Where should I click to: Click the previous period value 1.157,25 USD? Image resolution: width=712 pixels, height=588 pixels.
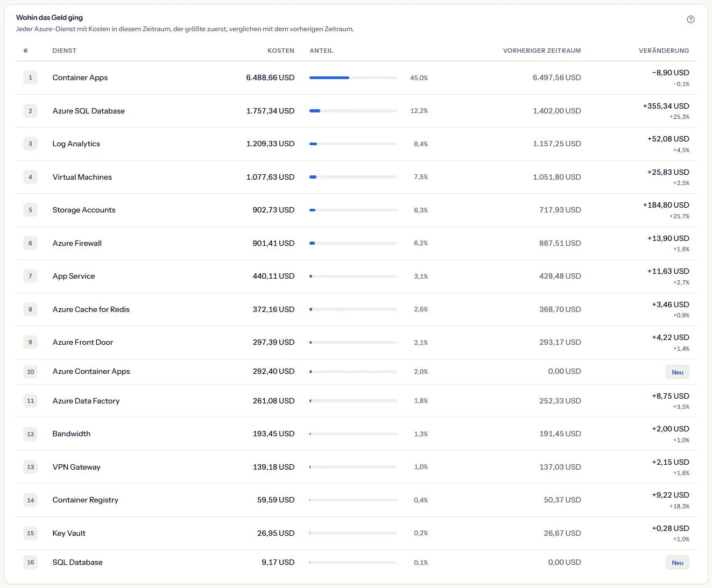(557, 144)
